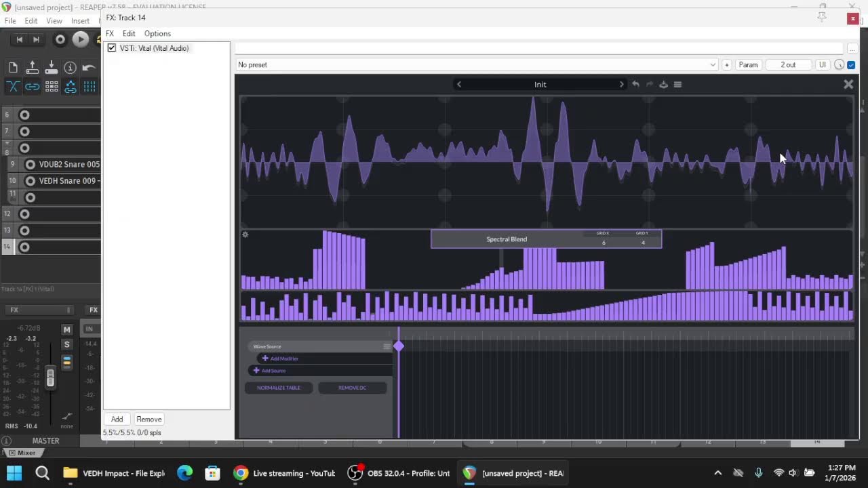Toggle the grid lines toolbar icon
The width and height of the screenshot is (868, 488).
89,86
